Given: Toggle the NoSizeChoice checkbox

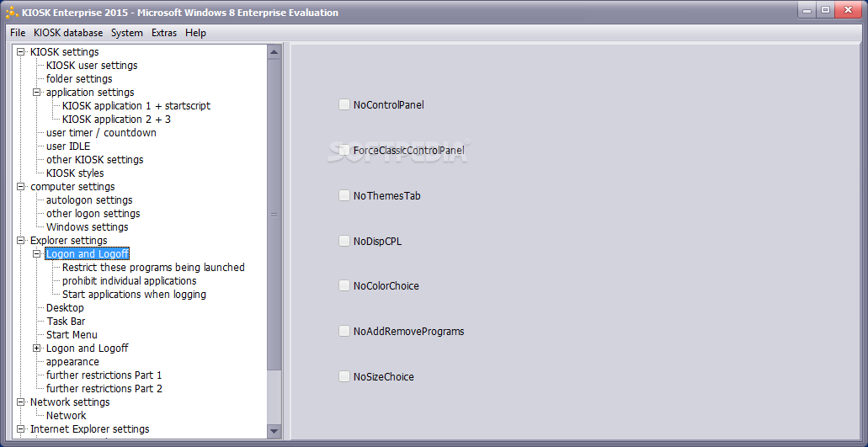Looking at the screenshot, I should (343, 377).
